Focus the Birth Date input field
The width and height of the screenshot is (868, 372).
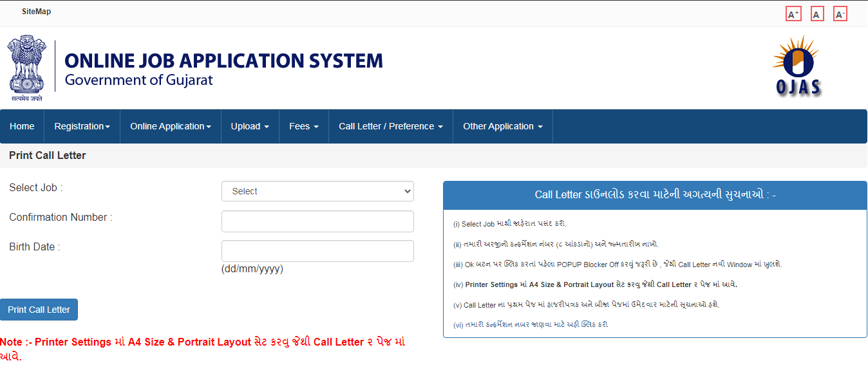pos(317,251)
